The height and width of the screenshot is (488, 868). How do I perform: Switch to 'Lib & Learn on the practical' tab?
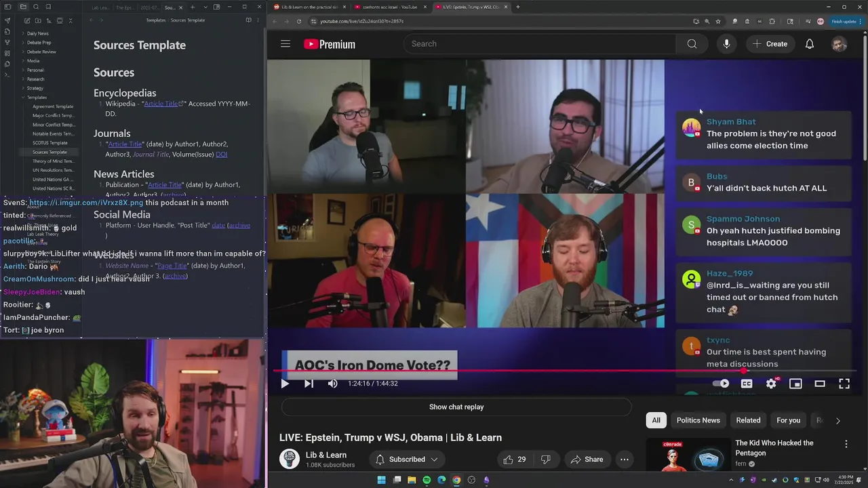click(310, 7)
